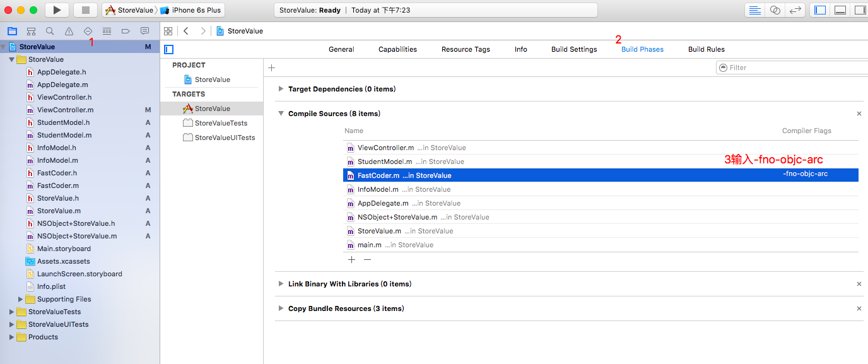This screenshot has height=364, width=868.
Task: Remove selected compile source with minus button
Action: coord(367,259)
